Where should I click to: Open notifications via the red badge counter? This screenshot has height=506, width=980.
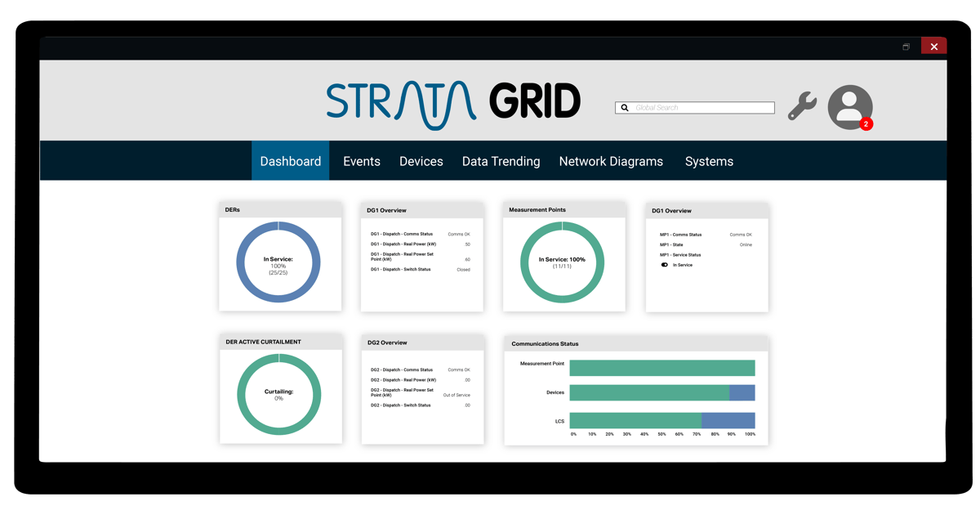867,125
